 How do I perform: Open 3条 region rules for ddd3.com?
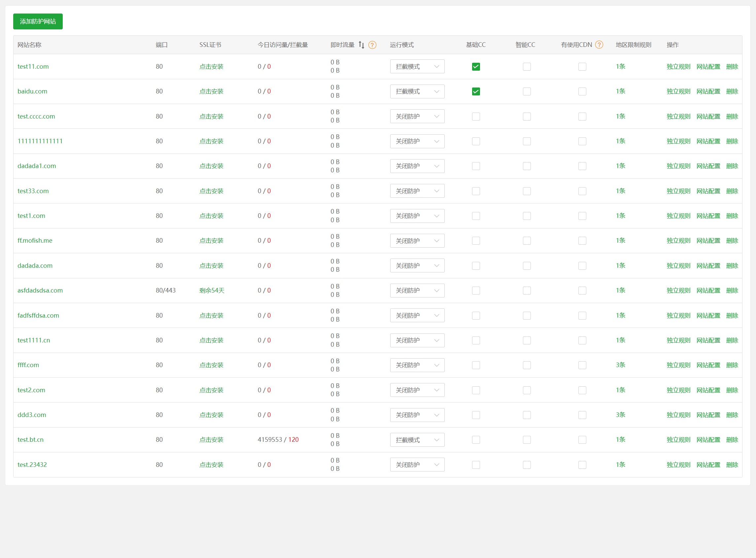coord(620,415)
